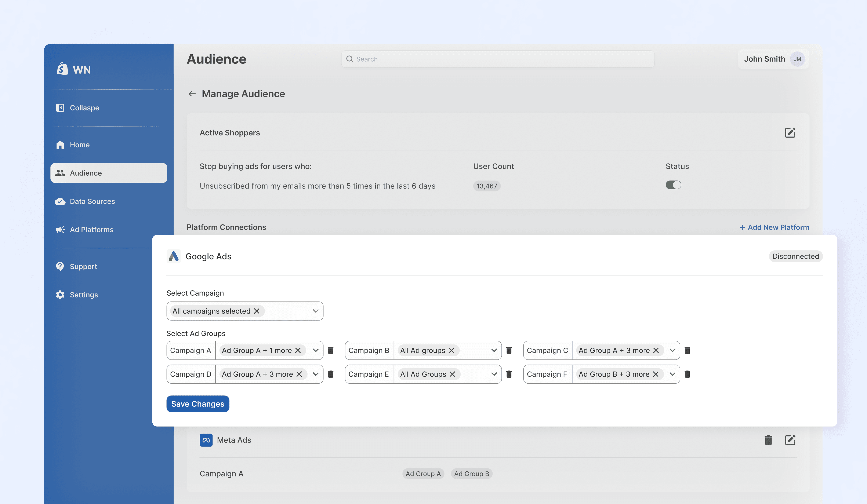Click the Google Ads logo icon
This screenshot has width=867, height=504.
pyautogui.click(x=174, y=256)
